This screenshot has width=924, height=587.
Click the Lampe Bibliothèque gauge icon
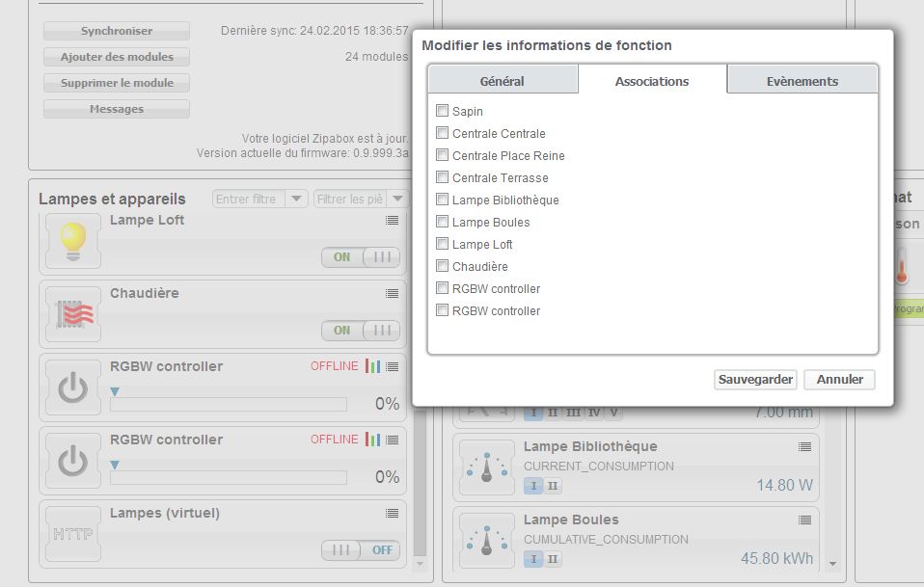(487, 467)
